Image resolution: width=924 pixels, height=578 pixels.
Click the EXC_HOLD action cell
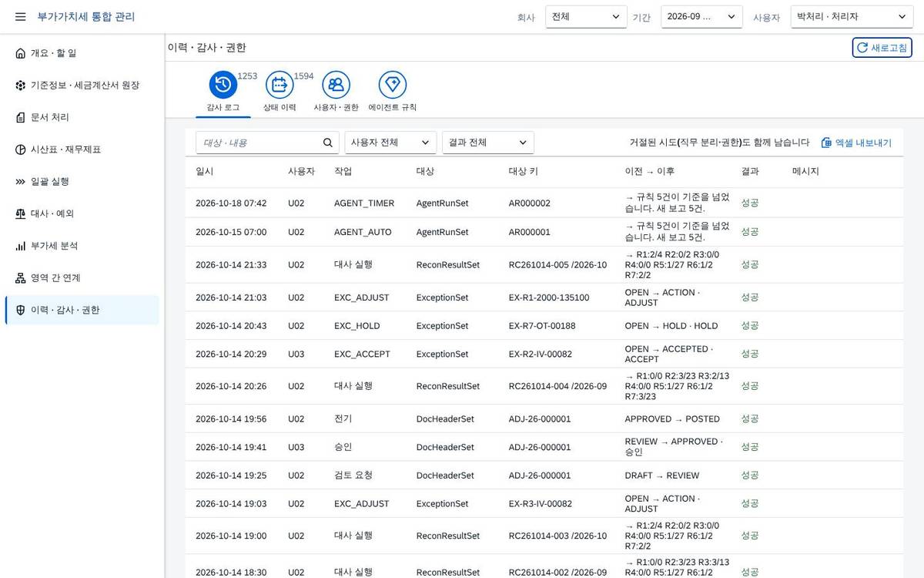pos(357,326)
